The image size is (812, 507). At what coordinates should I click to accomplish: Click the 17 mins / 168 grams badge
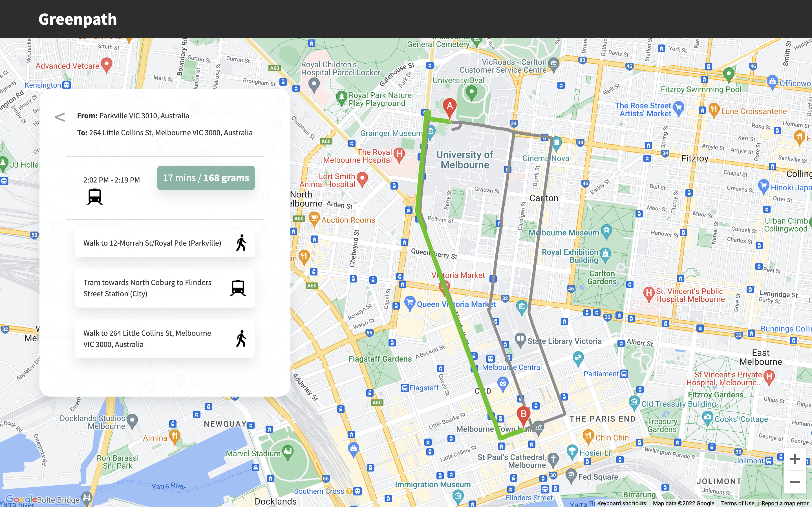pyautogui.click(x=206, y=178)
